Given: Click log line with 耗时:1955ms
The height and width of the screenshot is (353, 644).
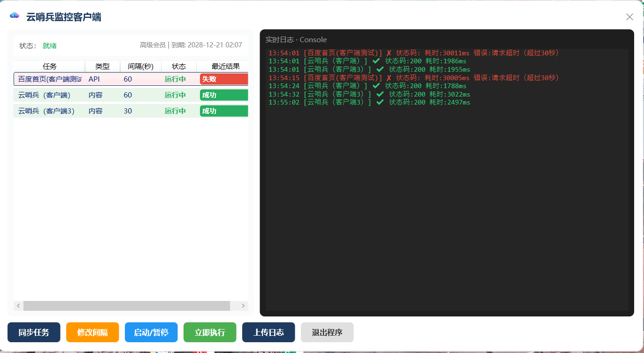Looking at the screenshot, I should [369, 69].
